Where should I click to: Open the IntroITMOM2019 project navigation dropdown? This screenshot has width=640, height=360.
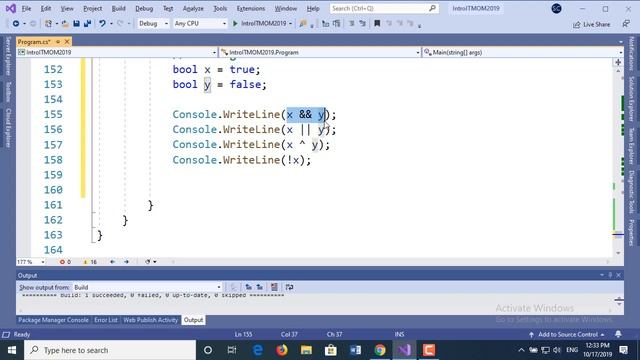pos(117,52)
